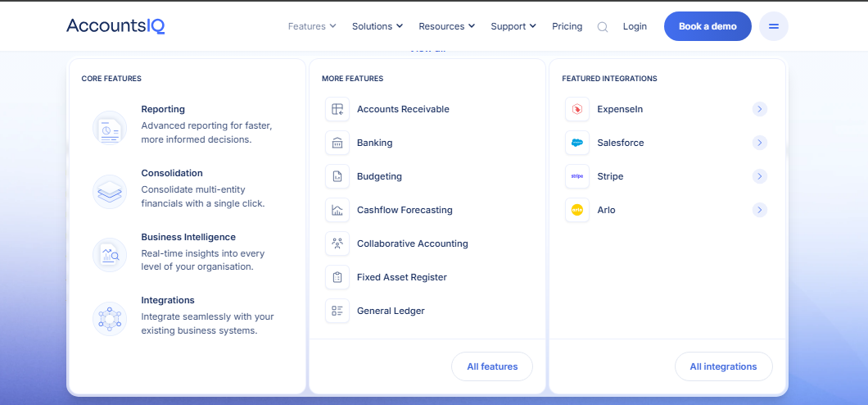
Task: Open the Cashflow Forecasting link
Action: (x=405, y=210)
